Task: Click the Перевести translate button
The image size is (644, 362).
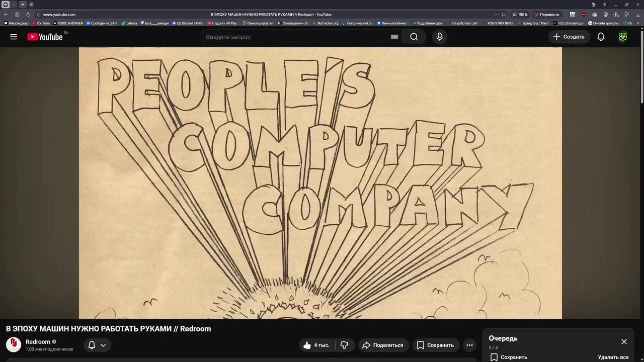Action: point(547,15)
